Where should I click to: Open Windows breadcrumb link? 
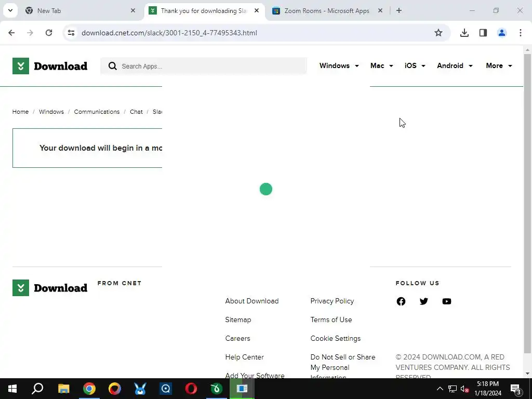click(51, 112)
